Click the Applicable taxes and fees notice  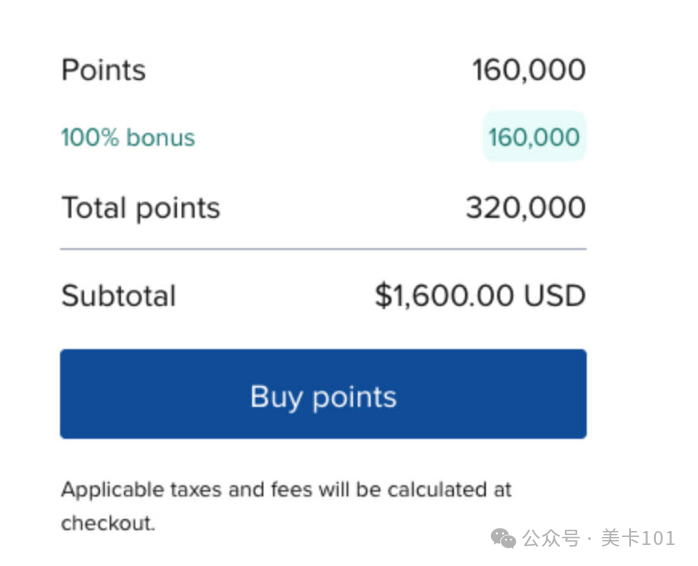coord(286,490)
